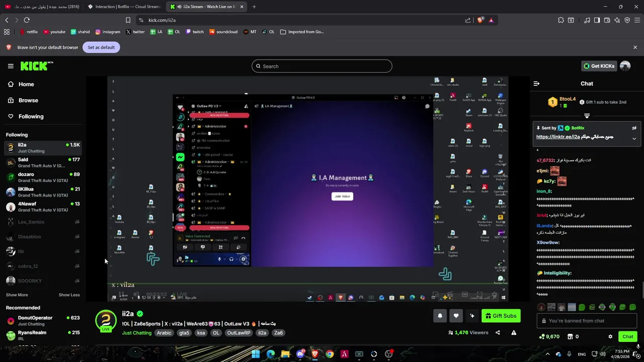Click Show More in Following list
This screenshot has height=362, width=644.
tap(17, 295)
